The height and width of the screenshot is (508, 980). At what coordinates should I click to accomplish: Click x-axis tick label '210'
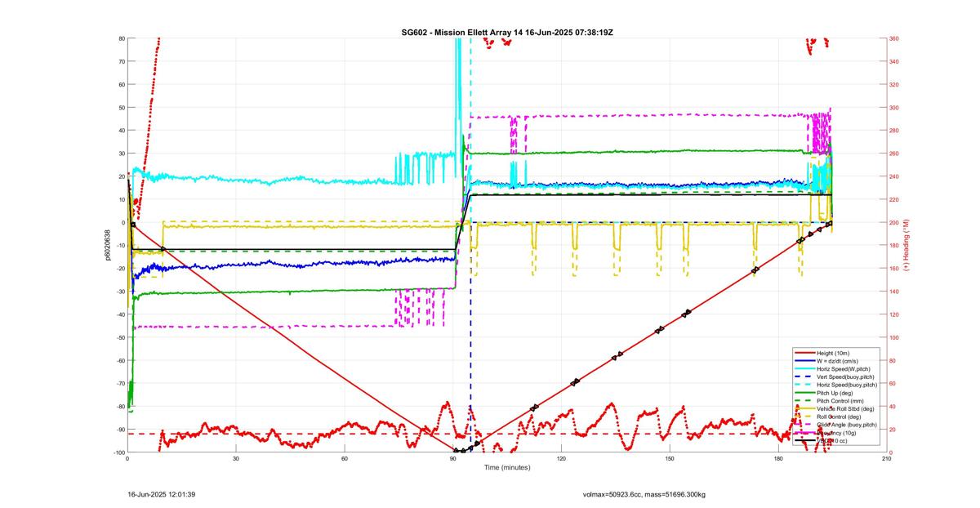[x=887, y=459]
